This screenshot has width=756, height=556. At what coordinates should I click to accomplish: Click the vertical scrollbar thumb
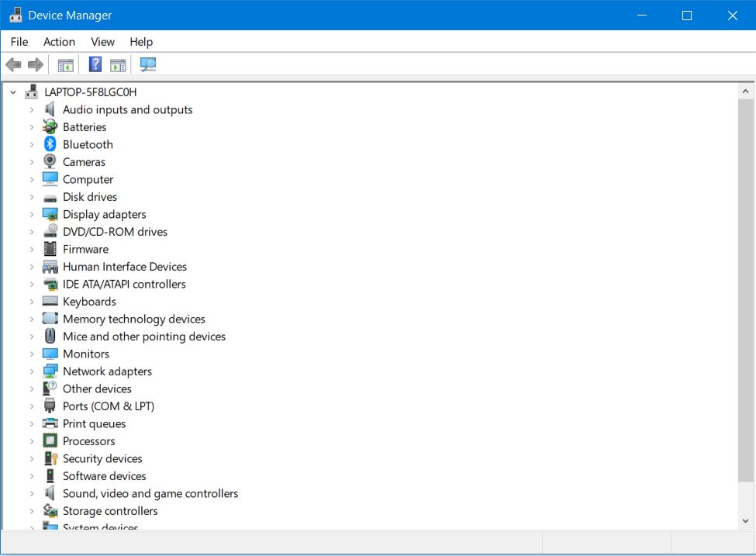[x=745, y=290]
